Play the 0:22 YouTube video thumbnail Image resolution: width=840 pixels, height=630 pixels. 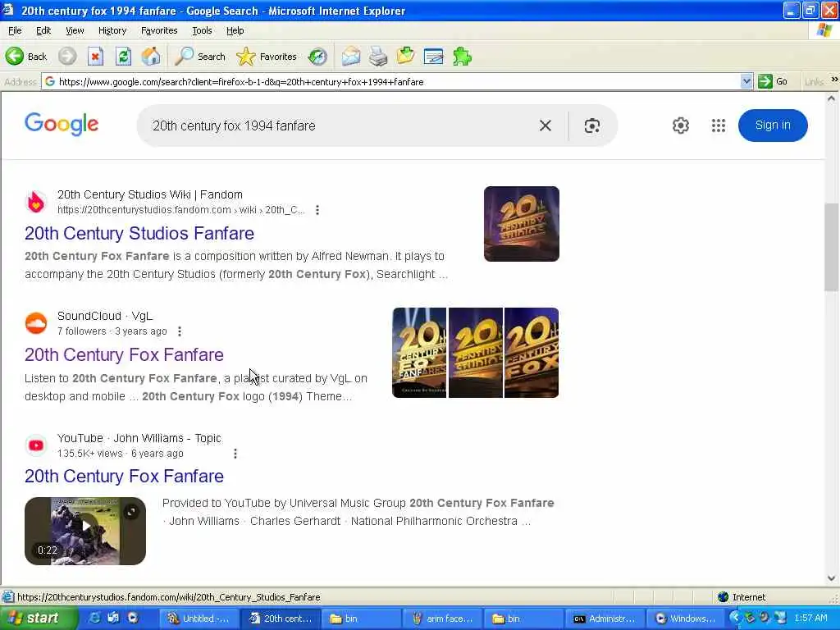(x=85, y=531)
